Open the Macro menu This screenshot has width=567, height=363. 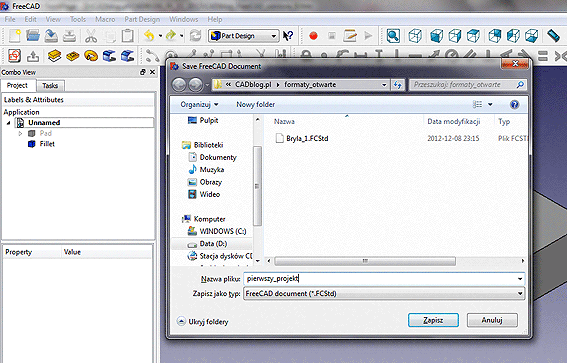click(x=105, y=19)
